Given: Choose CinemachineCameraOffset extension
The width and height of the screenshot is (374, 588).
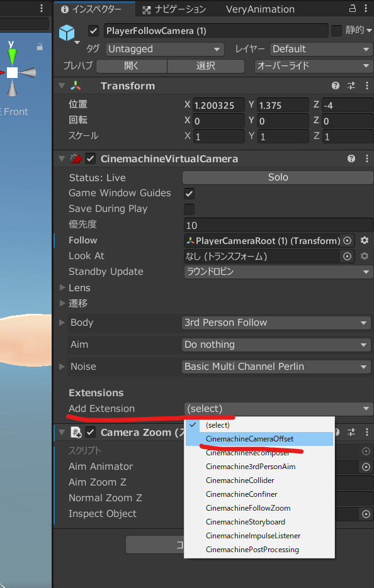Looking at the screenshot, I should pyautogui.click(x=259, y=439).
